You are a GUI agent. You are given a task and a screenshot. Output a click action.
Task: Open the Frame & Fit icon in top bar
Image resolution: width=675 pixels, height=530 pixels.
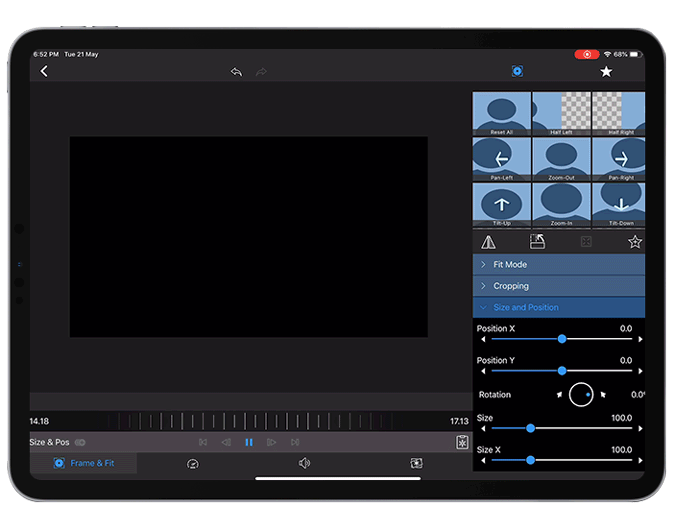point(517,71)
